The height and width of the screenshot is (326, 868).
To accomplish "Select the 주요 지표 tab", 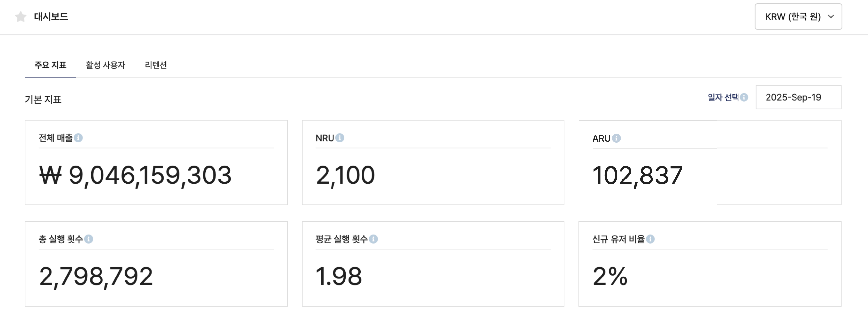I will click(x=50, y=65).
